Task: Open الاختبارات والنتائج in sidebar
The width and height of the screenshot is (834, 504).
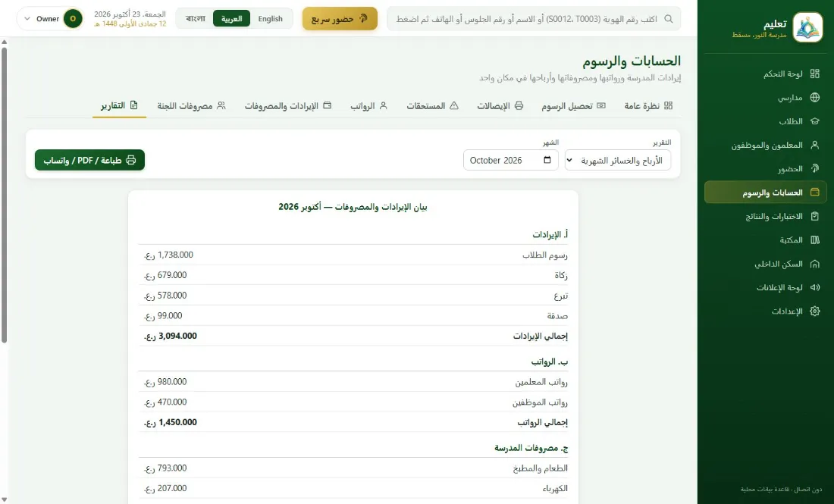Action: (x=766, y=216)
